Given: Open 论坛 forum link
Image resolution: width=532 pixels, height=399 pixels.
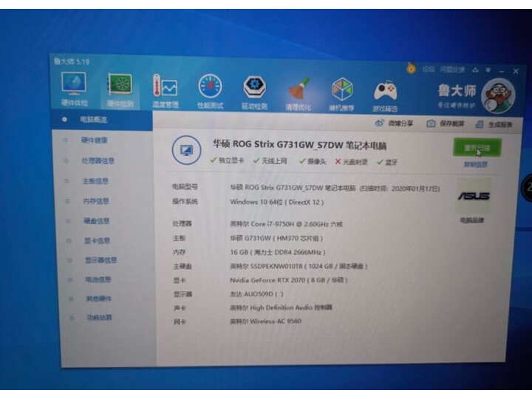Looking at the screenshot, I should pyautogui.click(x=429, y=69).
